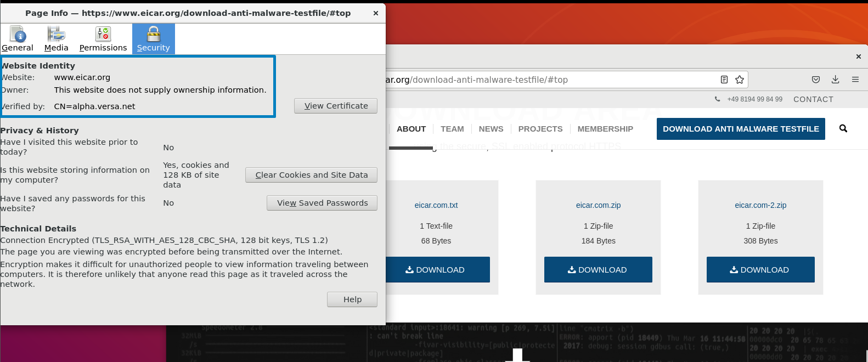Screen dimensions: 868x362
Task: Clear Cookies and Site Data
Action: [x=311, y=175]
